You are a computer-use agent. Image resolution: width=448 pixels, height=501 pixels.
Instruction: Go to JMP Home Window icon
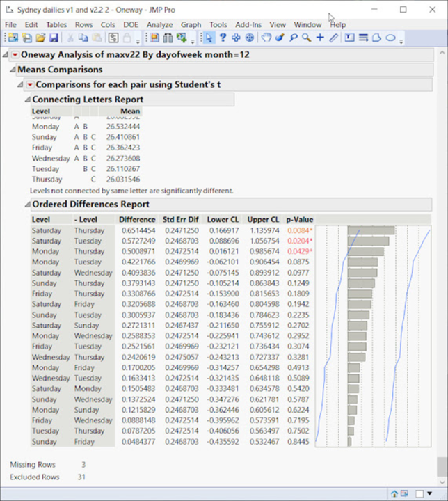tap(394, 493)
